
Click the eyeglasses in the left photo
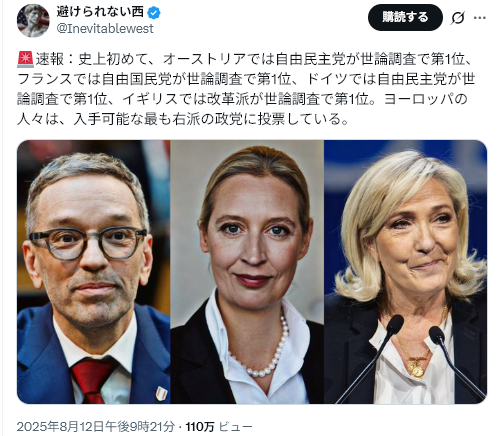pyautogui.click(x=88, y=243)
